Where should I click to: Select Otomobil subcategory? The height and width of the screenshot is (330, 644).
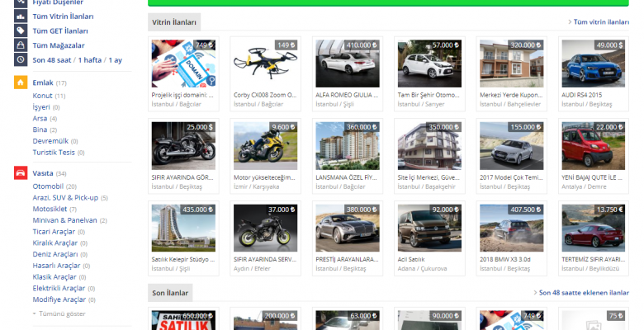[48, 186]
